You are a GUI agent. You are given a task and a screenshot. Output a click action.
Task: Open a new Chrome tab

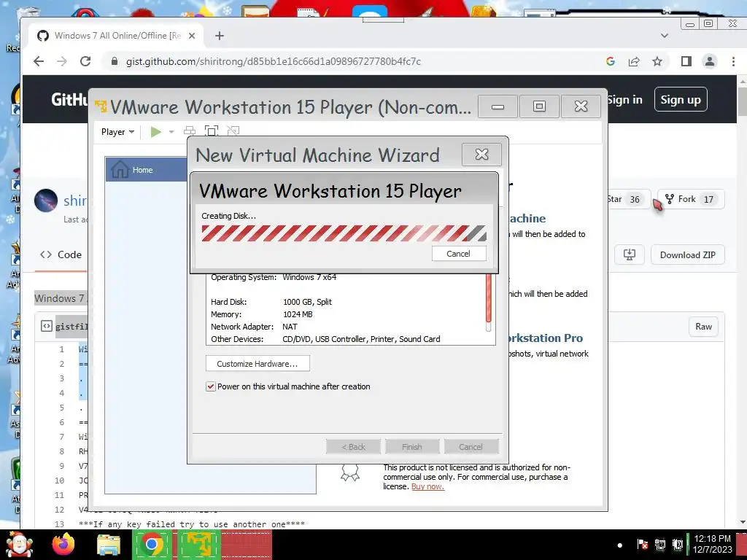(219, 36)
